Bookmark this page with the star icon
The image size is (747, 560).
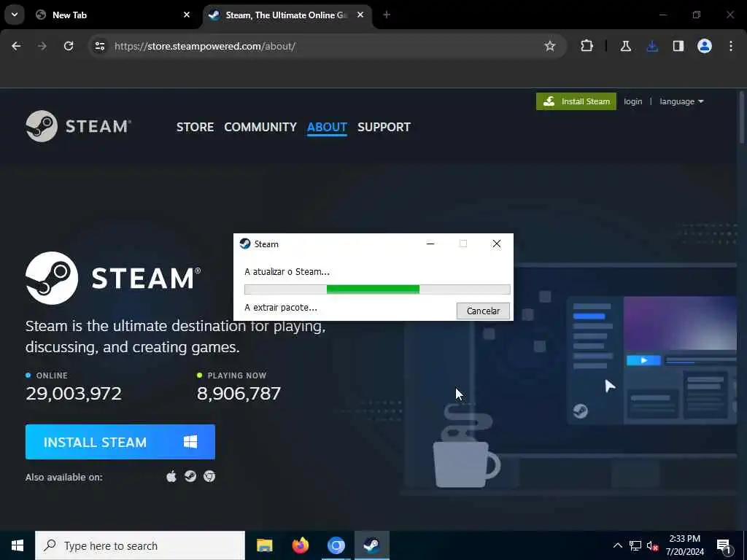[x=550, y=46]
